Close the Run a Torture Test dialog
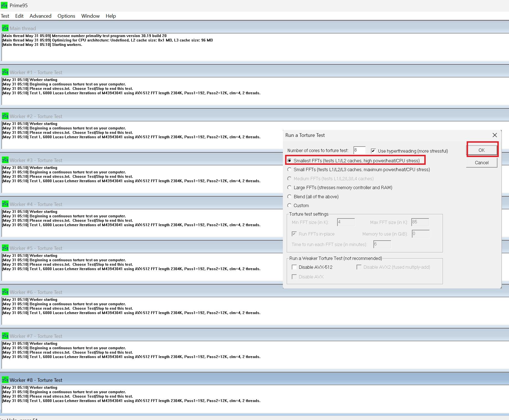Viewport: 509px width, 420px height. pos(495,135)
